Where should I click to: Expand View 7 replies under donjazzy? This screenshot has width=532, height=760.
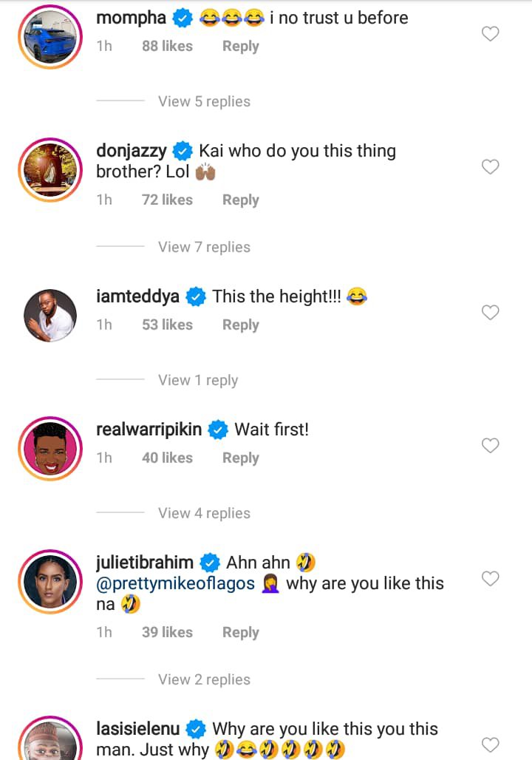(204, 247)
